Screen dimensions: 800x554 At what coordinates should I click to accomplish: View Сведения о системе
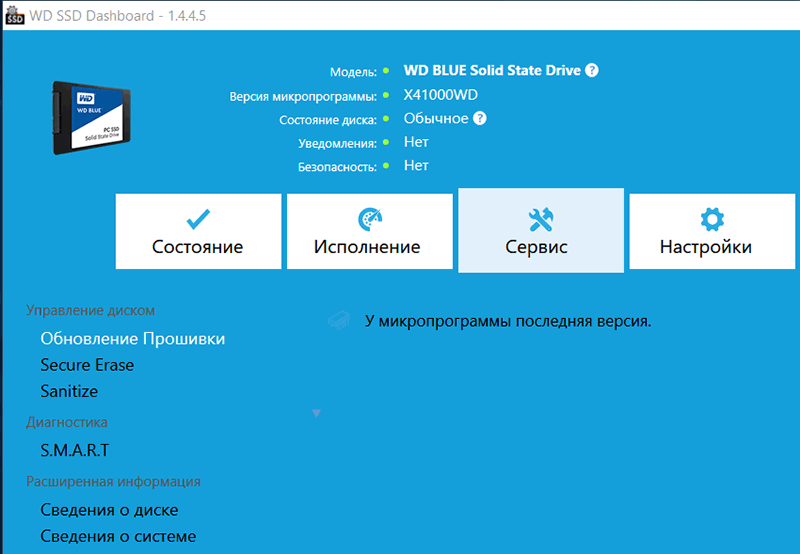click(118, 536)
